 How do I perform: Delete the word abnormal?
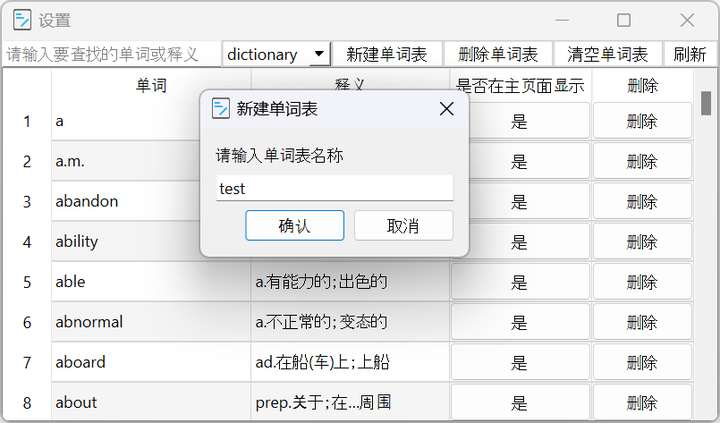click(x=641, y=322)
